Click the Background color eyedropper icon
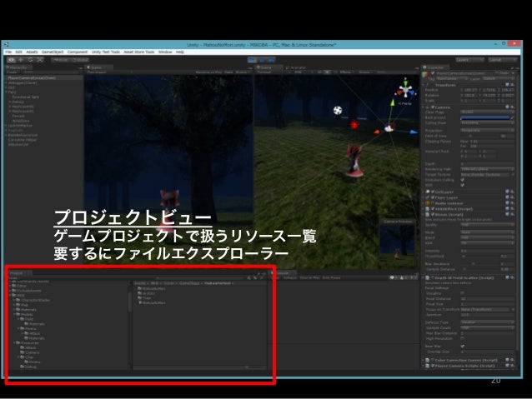This screenshot has width=532, height=399. [x=512, y=117]
